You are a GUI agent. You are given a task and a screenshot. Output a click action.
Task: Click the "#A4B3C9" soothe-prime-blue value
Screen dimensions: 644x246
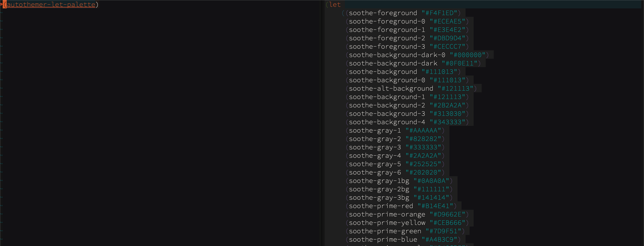pos(439,239)
